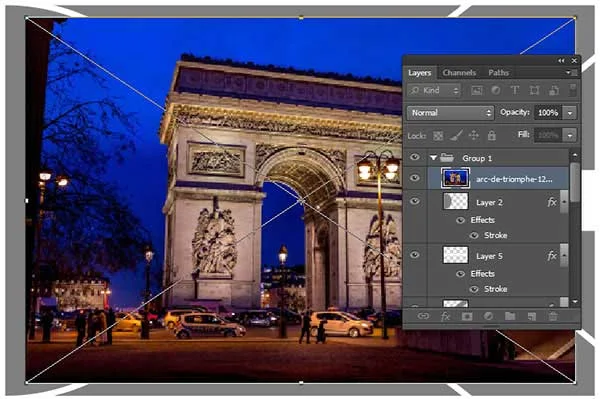Image resolution: width=600 pixels, height=399 pixels.
Task: Click Layer 2 Stroke effect label
Action: point(496,235)
